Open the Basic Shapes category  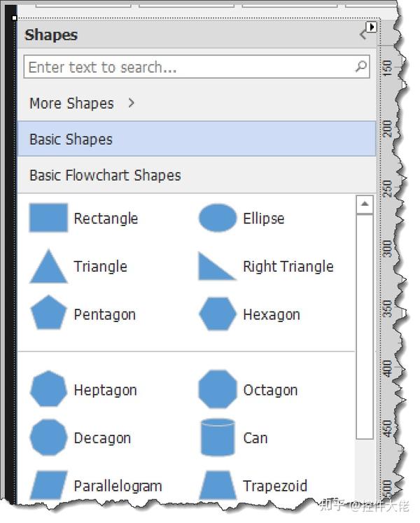click(x=196, y=139)
